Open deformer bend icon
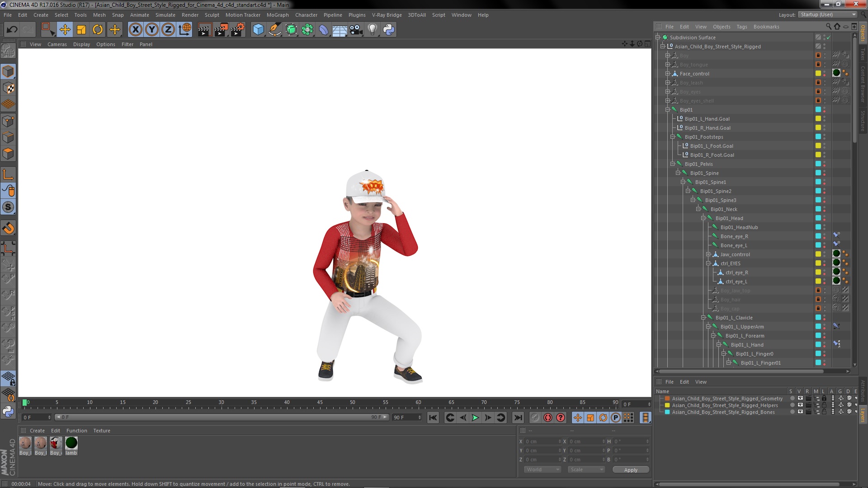 tap(324, 30)
